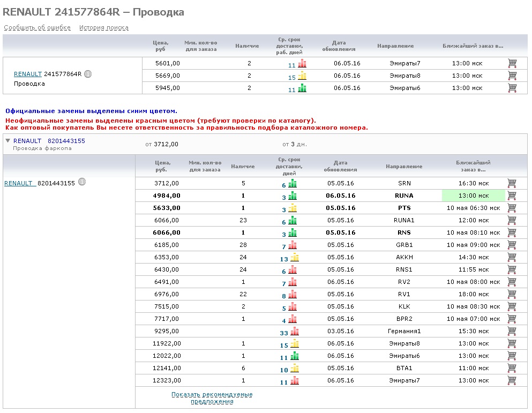Click the yellow delivery chart icon in the 5669,00 row
The height and width of the screenshot is (413, 532).
pos(302,76)
